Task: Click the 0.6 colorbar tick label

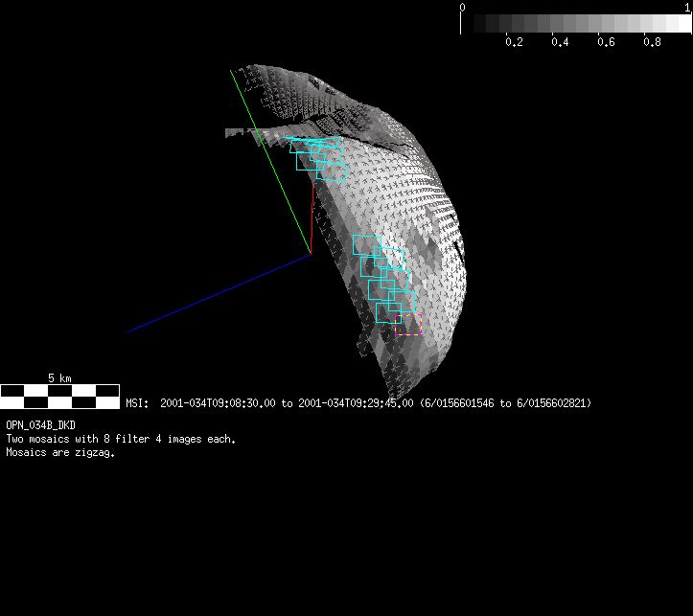Action: [x=606, y=43]
